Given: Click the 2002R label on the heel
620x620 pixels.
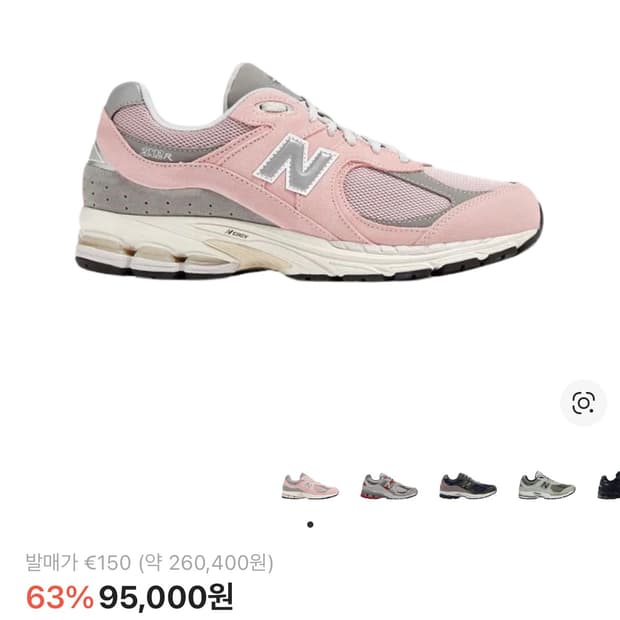Looking at the screenshot, I should pyautogui.click(x=157, y=153).
